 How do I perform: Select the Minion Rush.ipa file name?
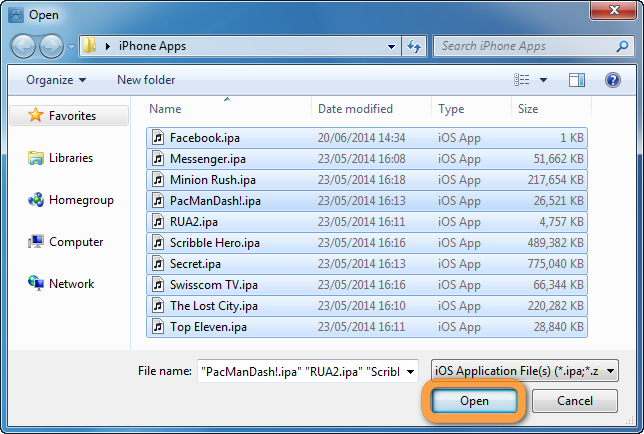click(x=213, y=179)
